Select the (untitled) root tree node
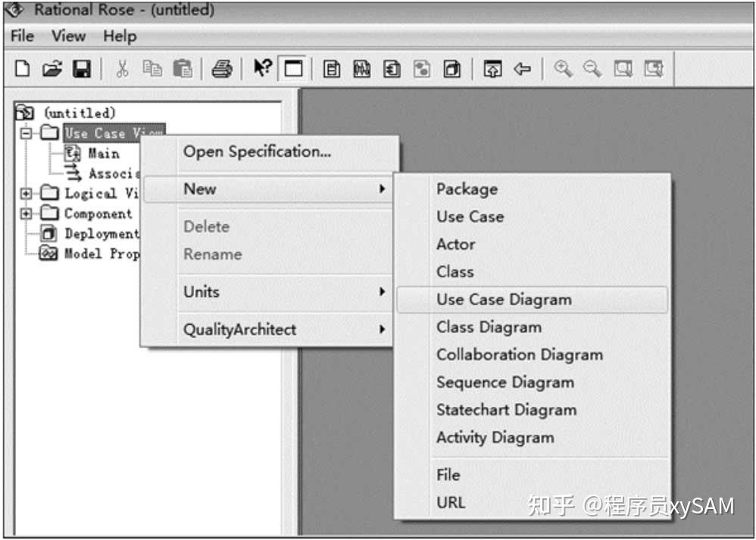 tap(80, 113)
